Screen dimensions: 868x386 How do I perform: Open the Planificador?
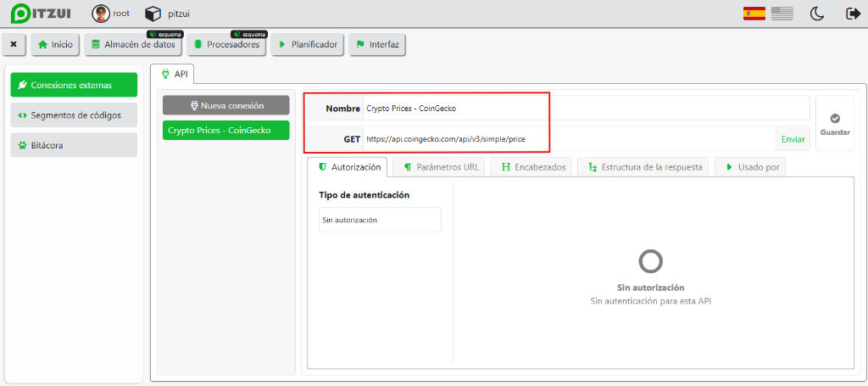(308, 44)
